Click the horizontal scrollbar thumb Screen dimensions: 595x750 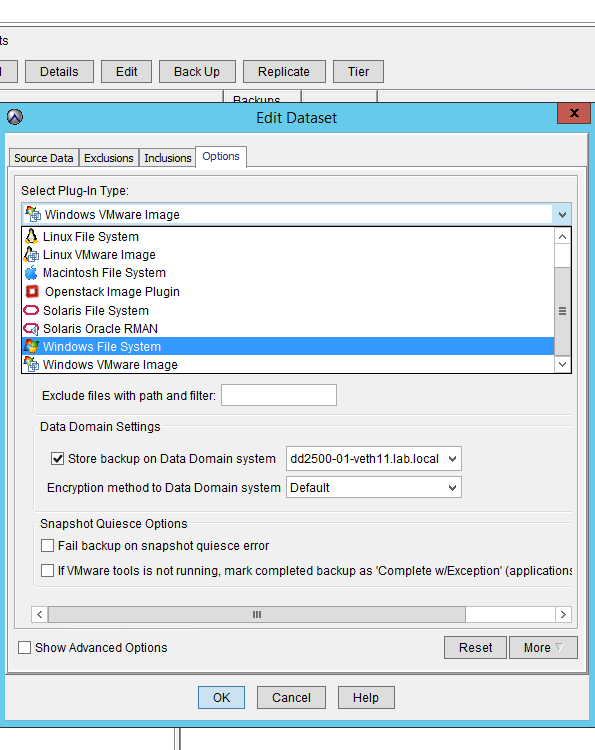coord(257,614)
